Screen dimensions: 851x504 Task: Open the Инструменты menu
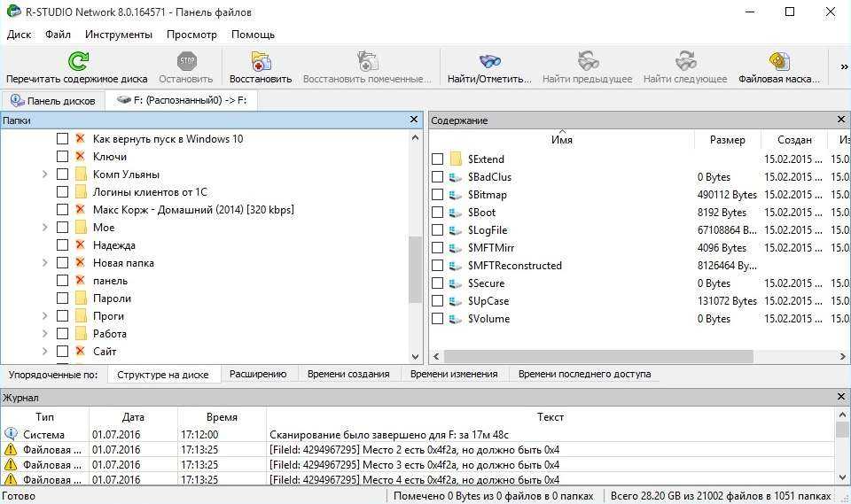click(119, 35)
